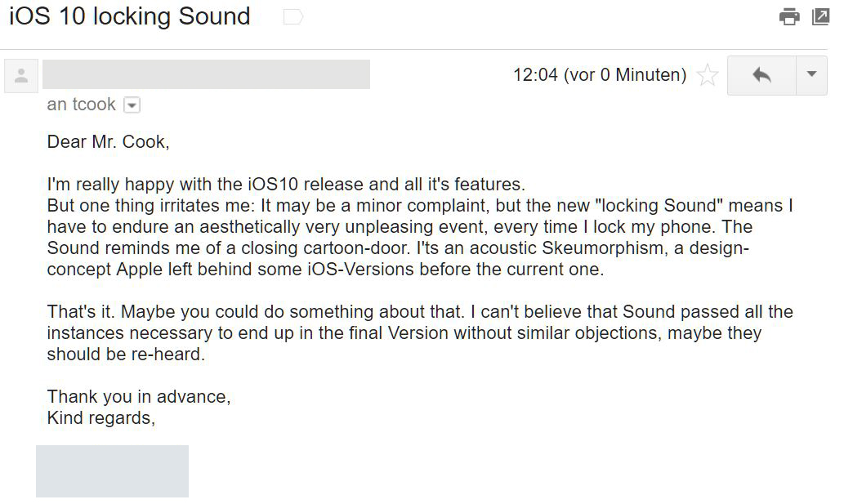Print the email using the printer icon
844x504 pixels.
pyautogui.click(x=789, y=16)
